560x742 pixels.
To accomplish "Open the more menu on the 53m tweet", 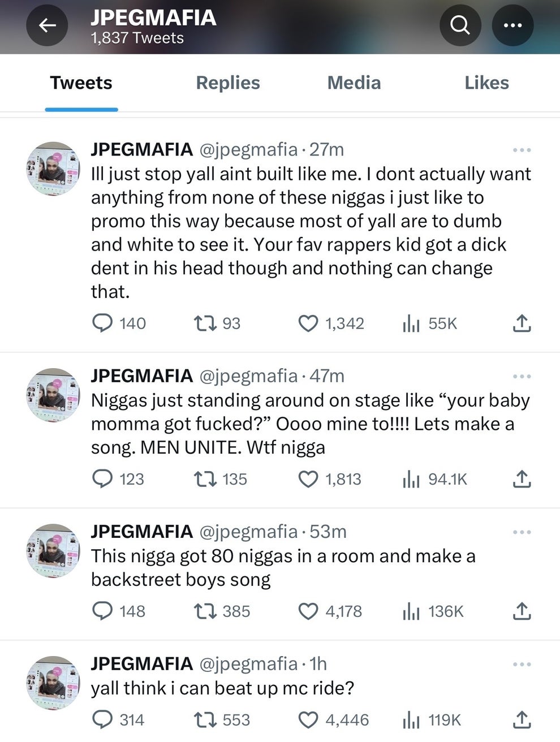I will point(522,532).
